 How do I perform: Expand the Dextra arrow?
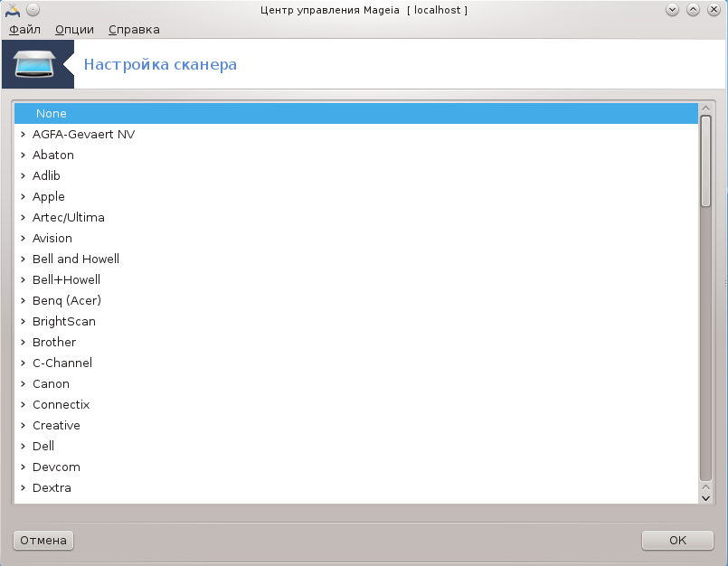pos(23,488)
